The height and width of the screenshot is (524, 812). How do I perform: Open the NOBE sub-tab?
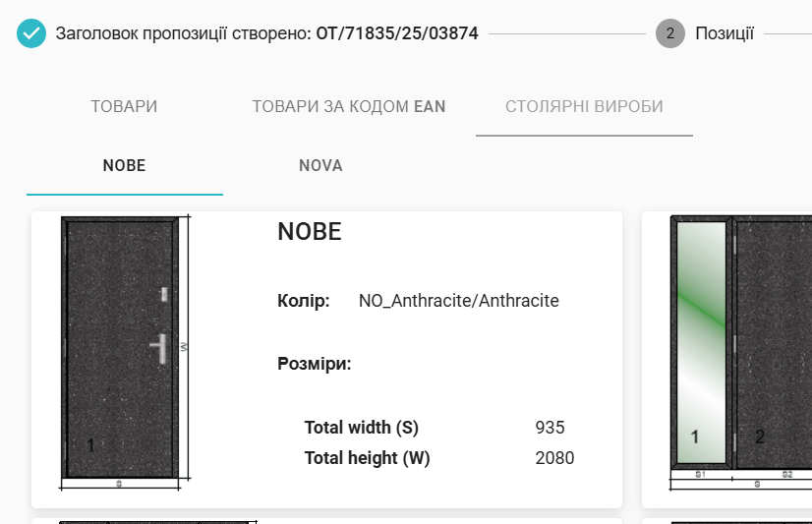click(124, 166)
